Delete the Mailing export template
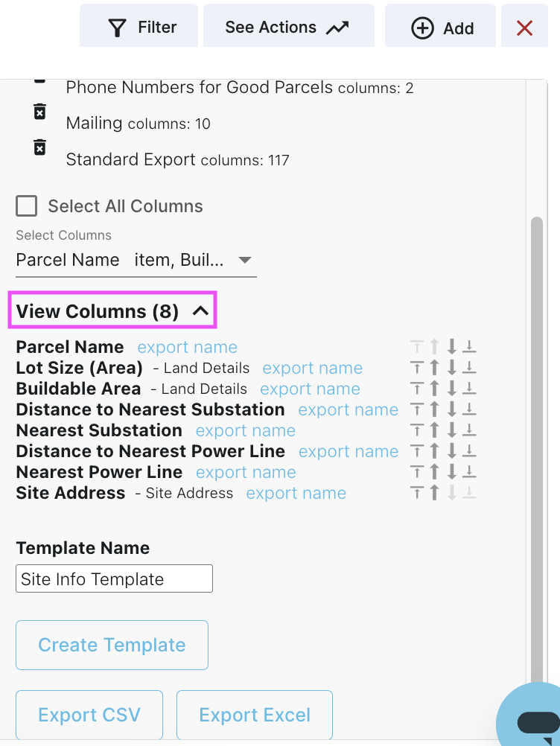This screenshot has height=746, width=560. (39, 112)
